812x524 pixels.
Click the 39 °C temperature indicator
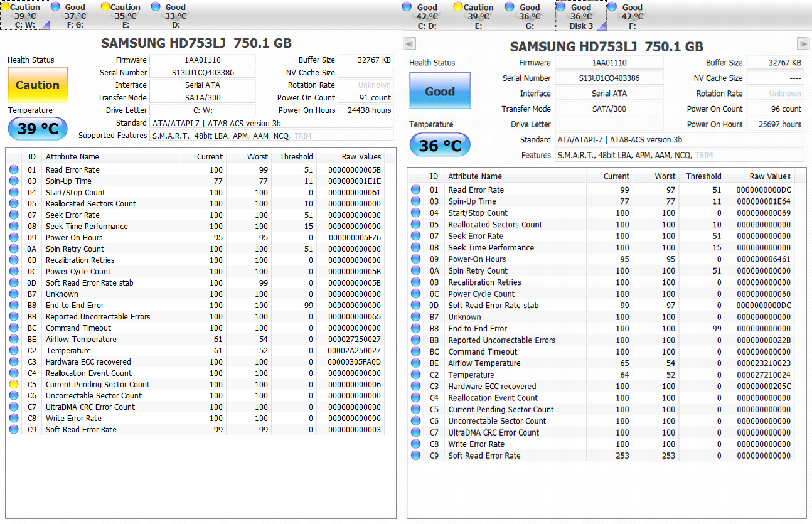pos(37,129)
